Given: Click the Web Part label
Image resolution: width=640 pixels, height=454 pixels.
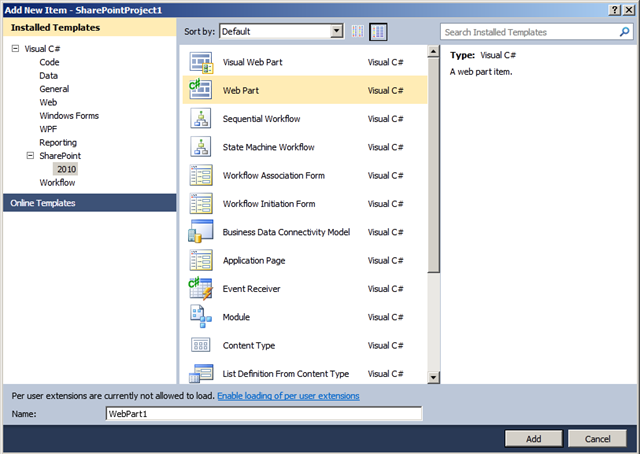Looking at the screenshot, I should [x=240, y=90].
